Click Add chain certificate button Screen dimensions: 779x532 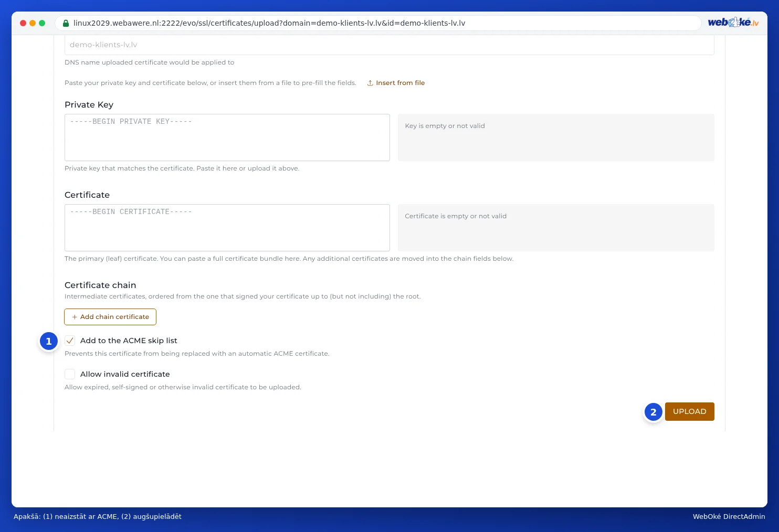tap(110, 317)
